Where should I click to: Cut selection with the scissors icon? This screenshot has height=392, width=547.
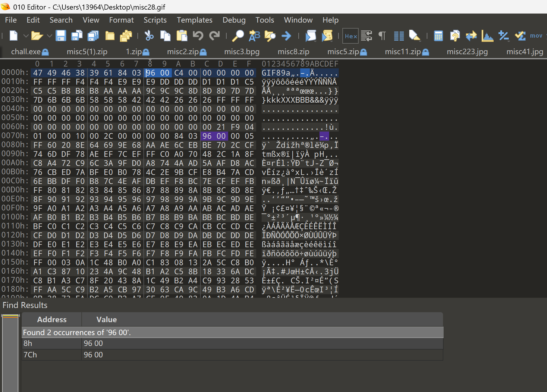tap(149, 36)
